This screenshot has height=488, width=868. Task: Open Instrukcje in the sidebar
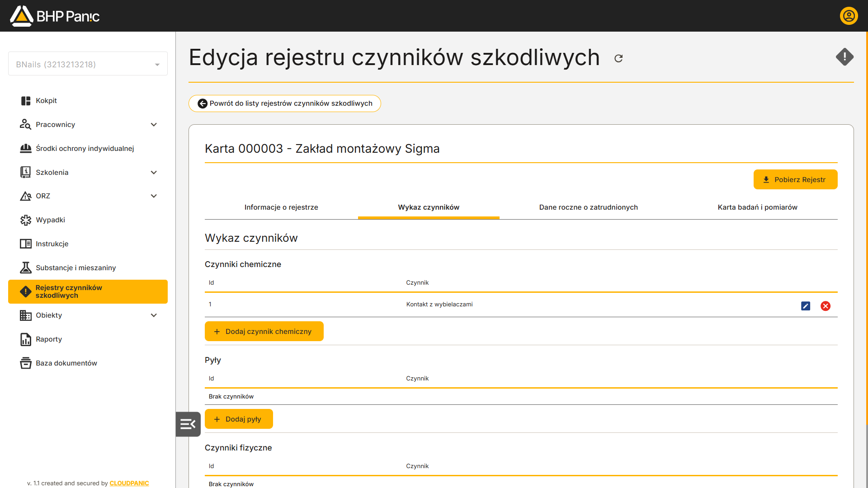88,244
